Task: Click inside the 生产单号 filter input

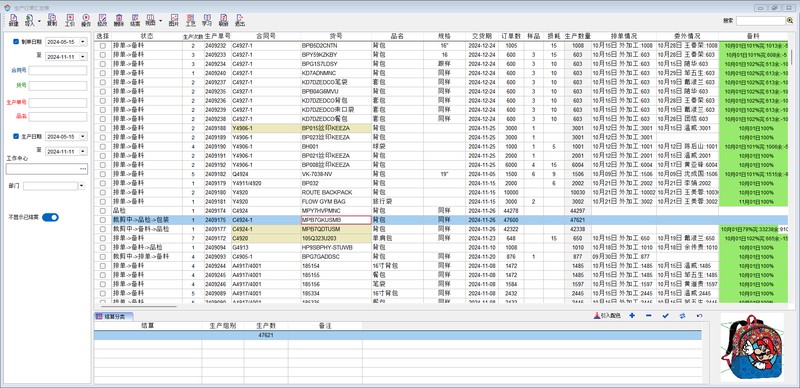Action: click(x=58, y=103)
